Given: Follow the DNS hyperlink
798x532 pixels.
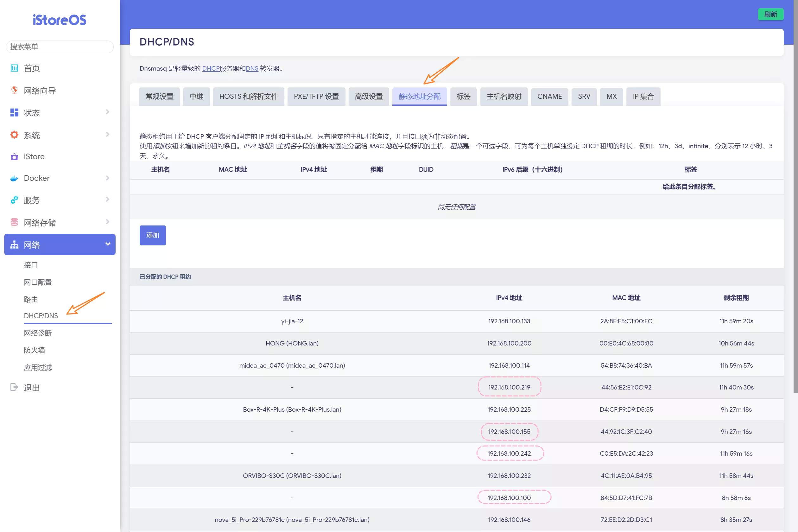Looking at the screenshot, I should click(x=252, y=68).
